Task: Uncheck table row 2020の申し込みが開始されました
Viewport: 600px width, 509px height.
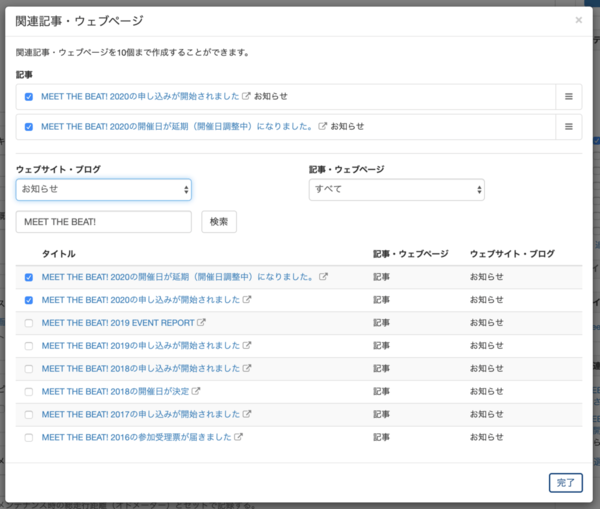Action: click(29, 300)
